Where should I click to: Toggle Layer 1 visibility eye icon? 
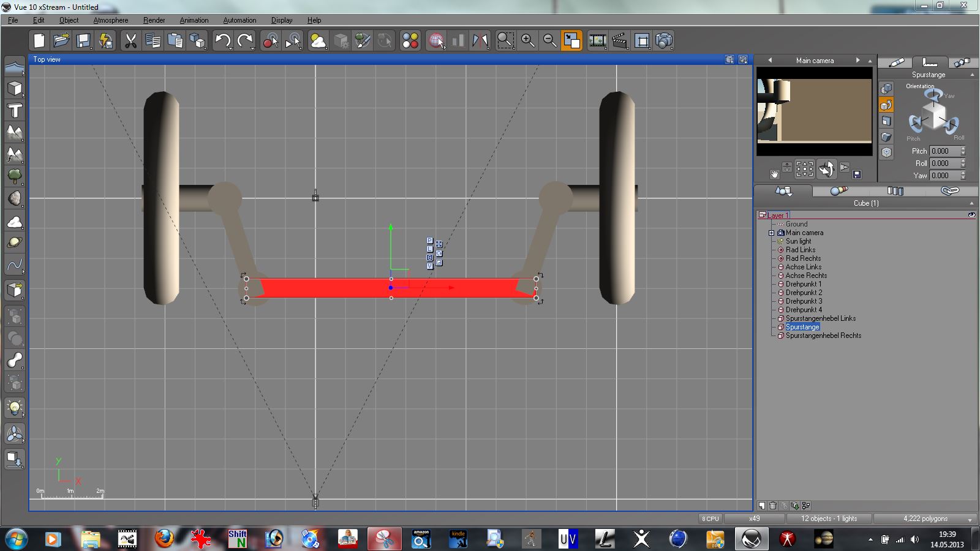click(x=971, y=215)
